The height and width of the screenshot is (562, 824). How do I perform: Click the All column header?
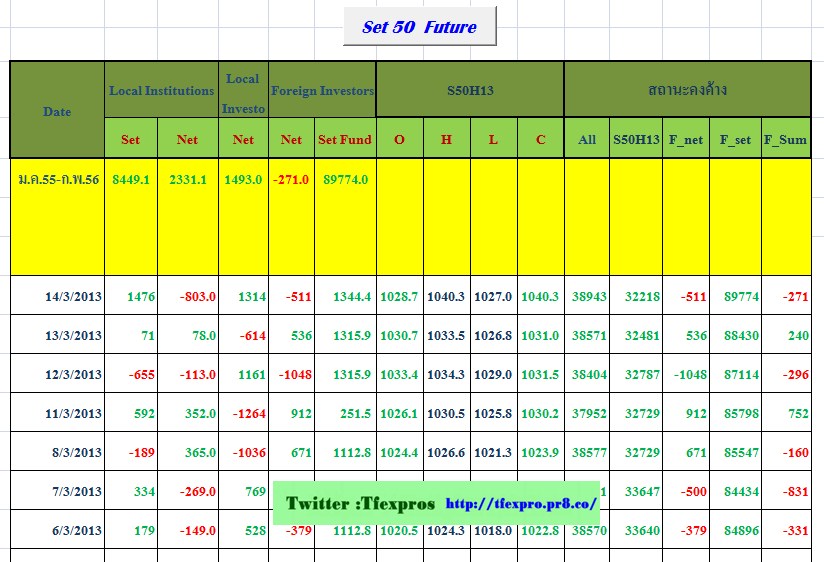tap(587, 140)
